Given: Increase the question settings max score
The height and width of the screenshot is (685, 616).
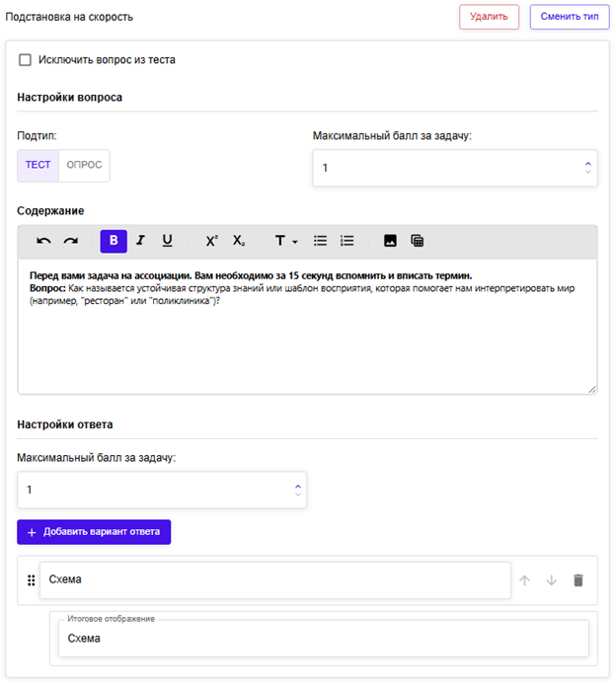Looking at the screenshot, I should (x=588, y=164).
